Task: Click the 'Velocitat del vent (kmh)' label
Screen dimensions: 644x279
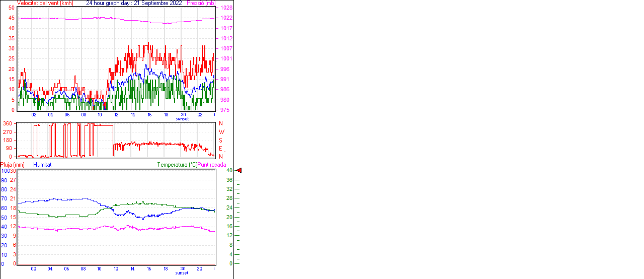Action: click(45, 3)
